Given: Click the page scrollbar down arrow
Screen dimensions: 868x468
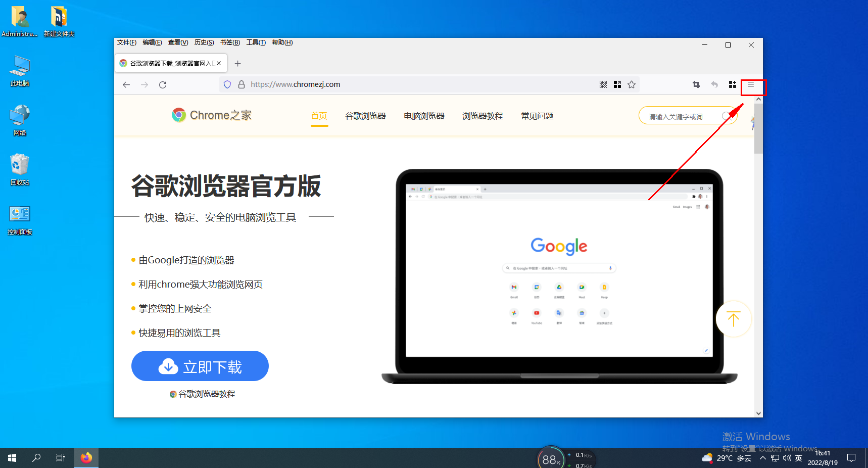Looking at the screenshot, I should click(x=758, y=413).
